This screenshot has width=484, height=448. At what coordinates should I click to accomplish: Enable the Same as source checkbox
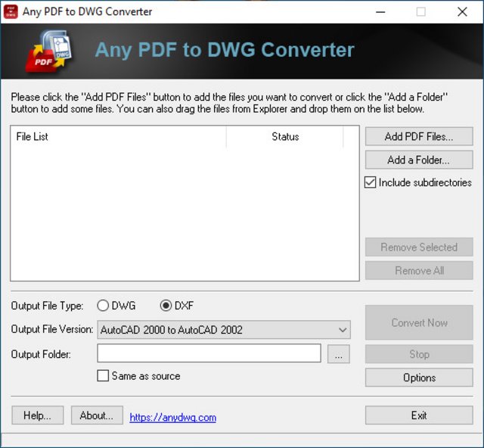click(x=103, y=375)
